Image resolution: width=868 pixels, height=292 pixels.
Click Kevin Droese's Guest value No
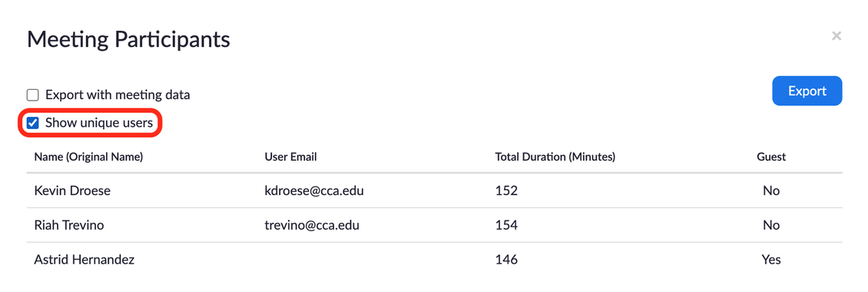[771, 191]
